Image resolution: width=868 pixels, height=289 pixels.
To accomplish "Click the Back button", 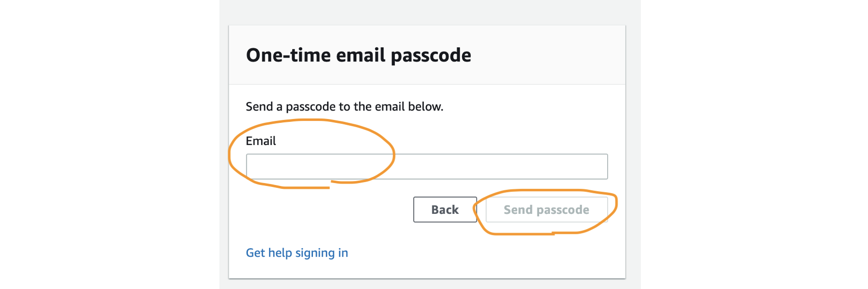I will (x=445, y=210).
